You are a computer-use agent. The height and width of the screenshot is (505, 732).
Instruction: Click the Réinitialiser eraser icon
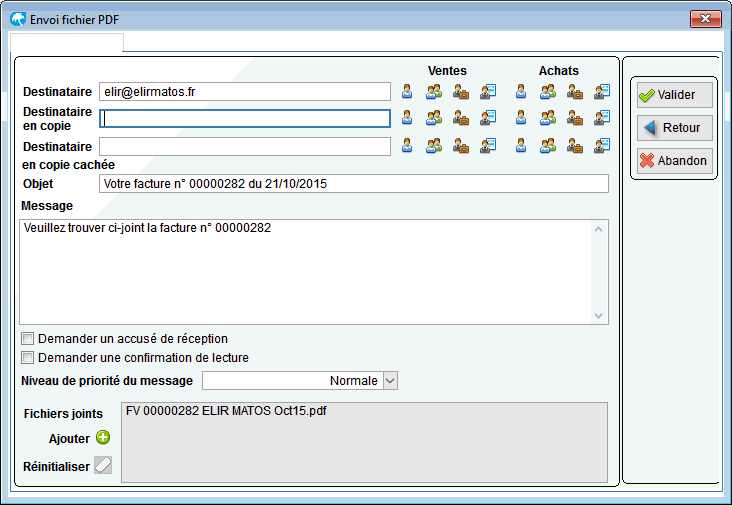pyautogui.click(x=103, y=465)
